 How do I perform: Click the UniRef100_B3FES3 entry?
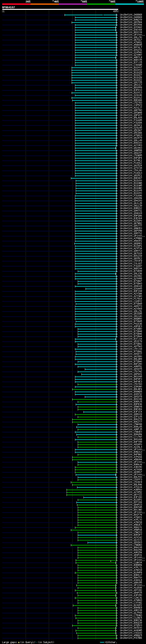pyautogui.click(x=131, y=90)
